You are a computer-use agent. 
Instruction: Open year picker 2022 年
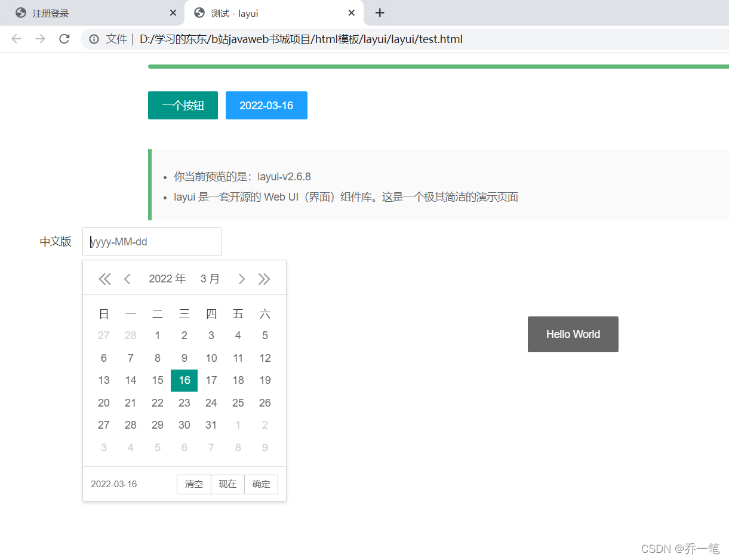[x=167, y=279]
